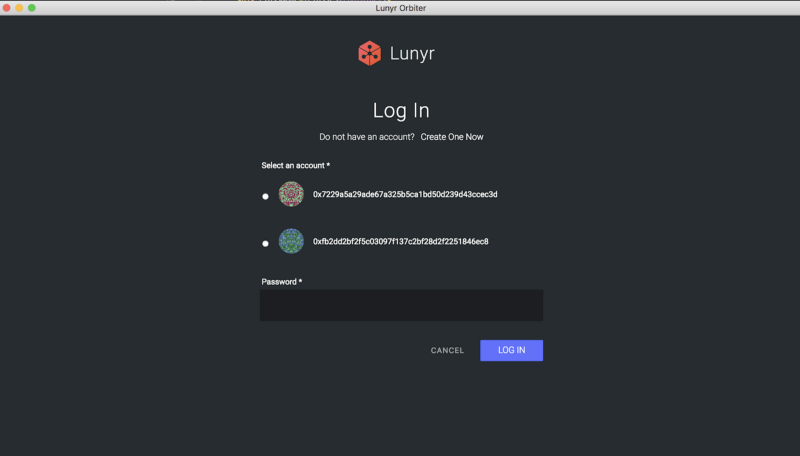This screenshot has width=800, height=456.
Task: Click the Lunyr Orbiter window title
Action: point(401,8)
